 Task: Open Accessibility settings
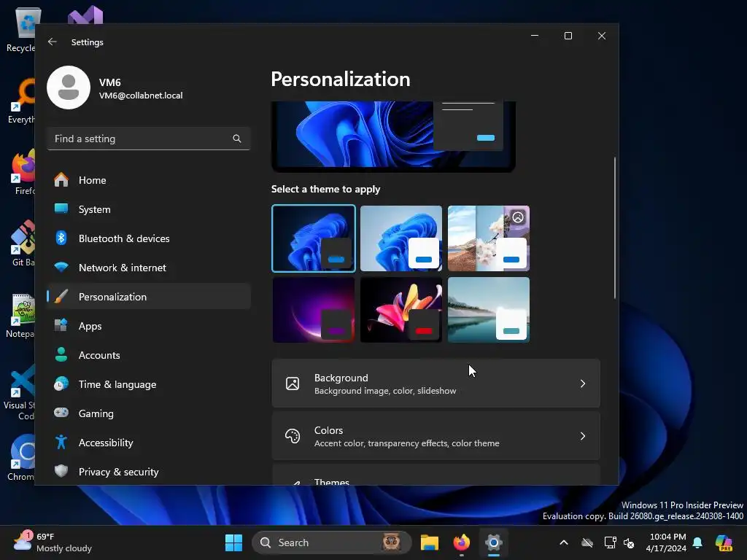pyautogui.click(x=149, y=442)
